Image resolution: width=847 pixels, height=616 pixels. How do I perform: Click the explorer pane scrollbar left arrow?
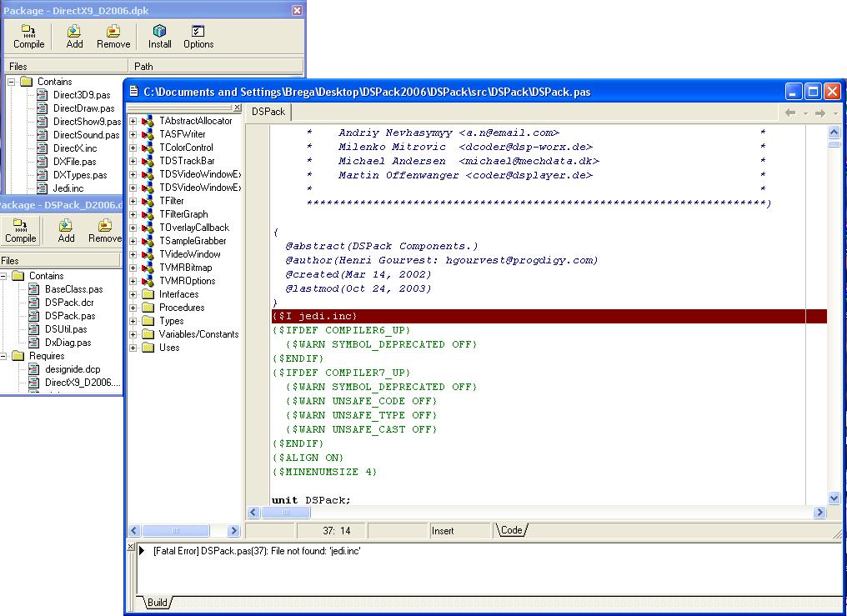point(134,530)
